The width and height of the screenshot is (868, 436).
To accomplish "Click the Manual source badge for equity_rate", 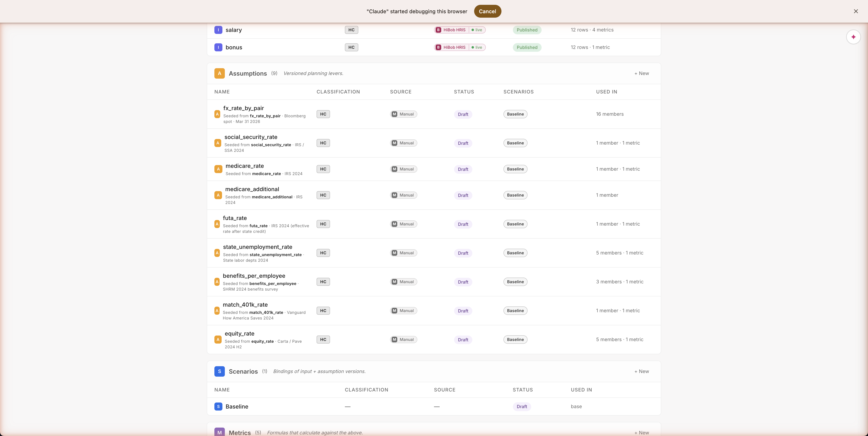I will tap(403, 339).
